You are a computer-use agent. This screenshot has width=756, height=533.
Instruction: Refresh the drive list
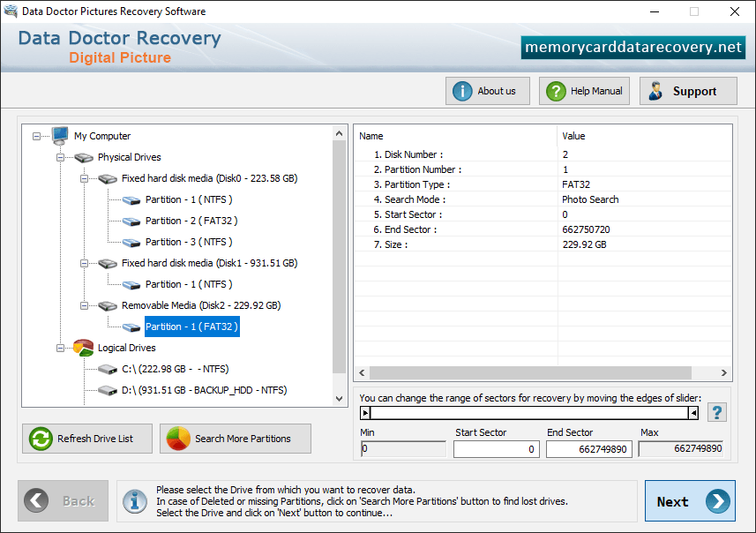click(x=87, y=439)
